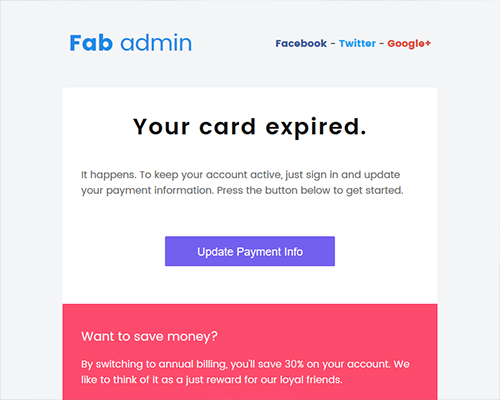Open the Twitter link
The height and width of the screenshot is (400, 500).
click(357, 43)
